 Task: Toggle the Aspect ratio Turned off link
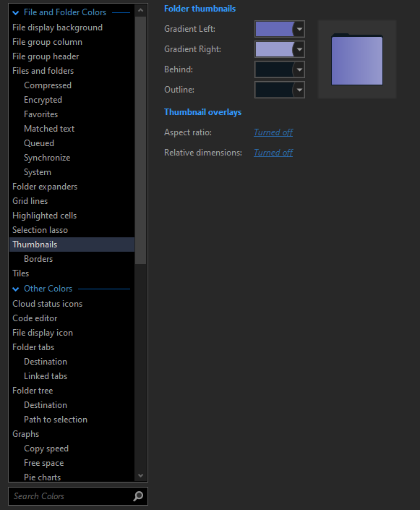point(273,132)
